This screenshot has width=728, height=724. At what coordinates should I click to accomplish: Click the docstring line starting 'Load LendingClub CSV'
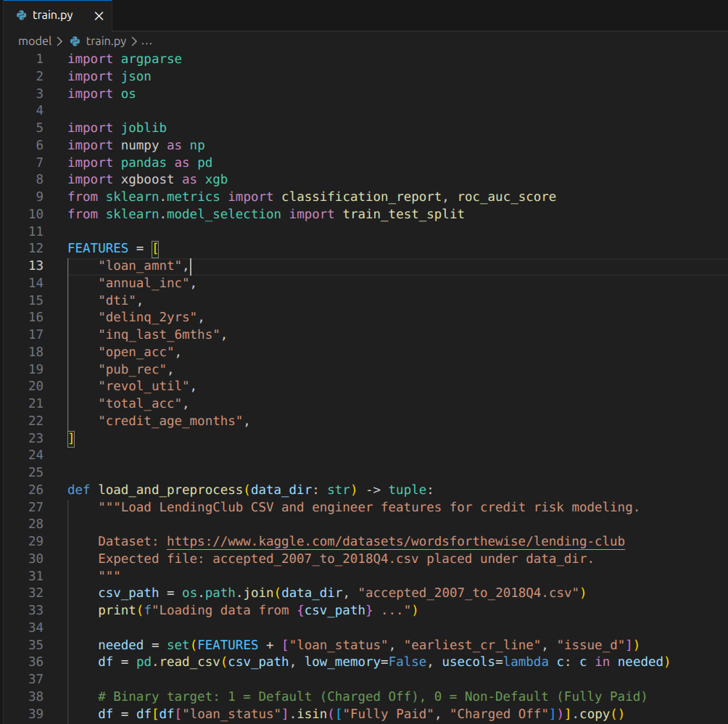pyautogui.click(x=368, y=507)
